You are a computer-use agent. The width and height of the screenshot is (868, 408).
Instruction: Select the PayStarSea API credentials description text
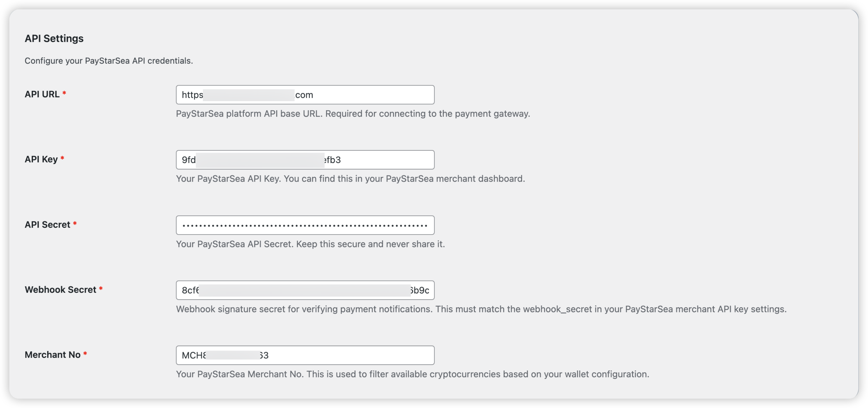click(109, 61)
